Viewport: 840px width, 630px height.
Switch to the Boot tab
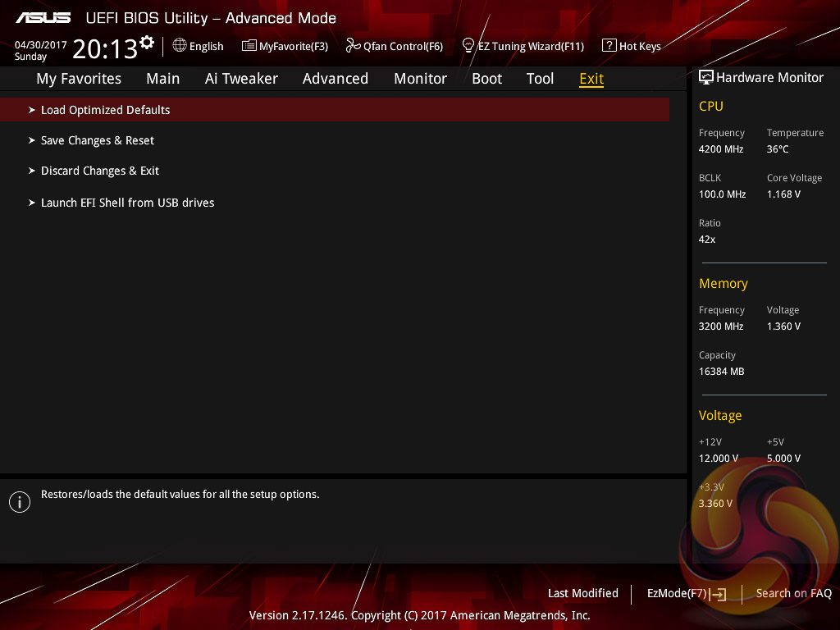(x=487, y=79)
